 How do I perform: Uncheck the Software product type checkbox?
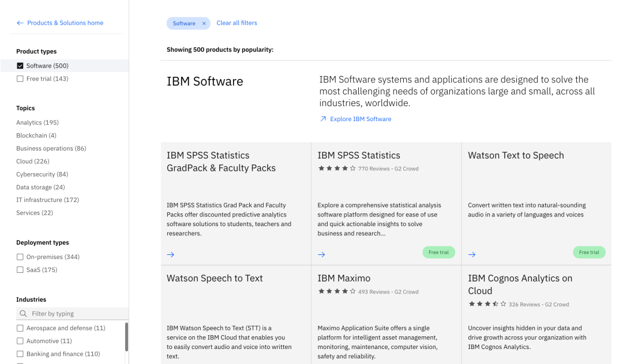click(x=20, y=66)
